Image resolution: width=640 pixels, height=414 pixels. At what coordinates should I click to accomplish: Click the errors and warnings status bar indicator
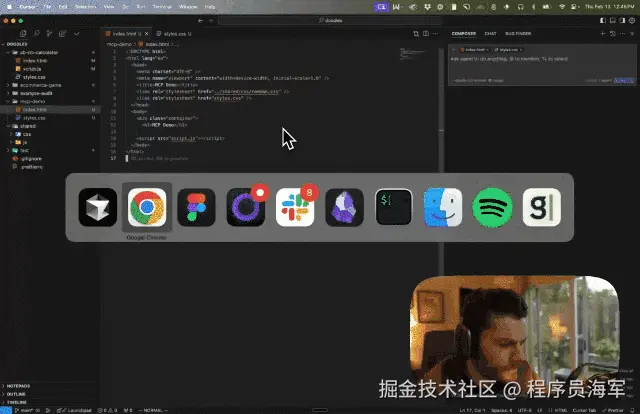(x=107, y=410)
